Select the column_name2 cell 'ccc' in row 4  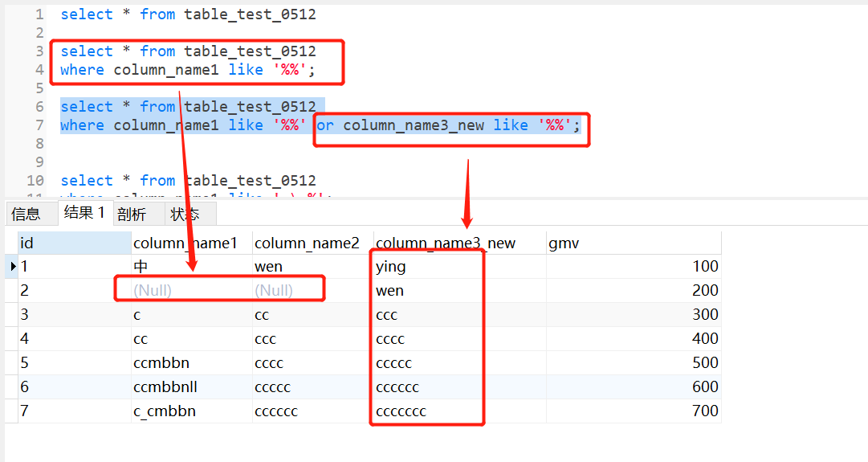point(313,338)
